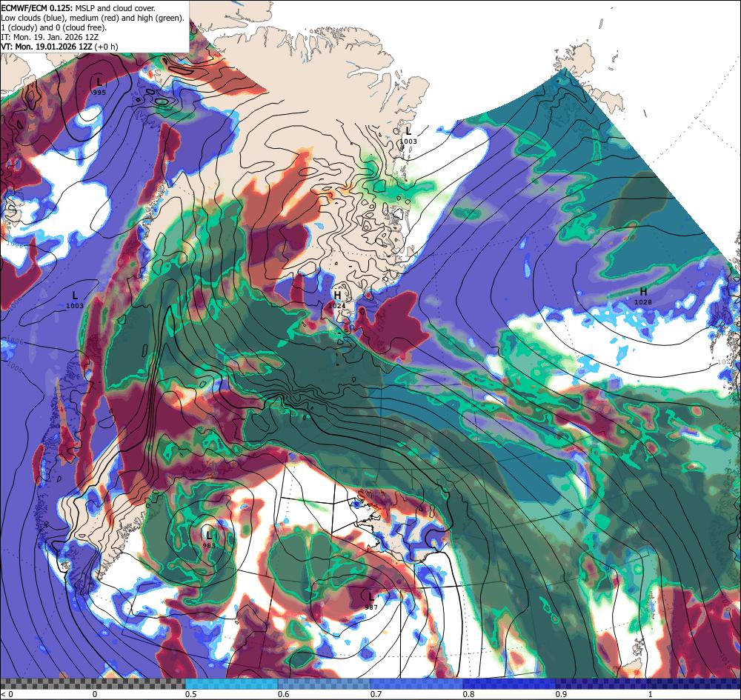
Task: Pick the 0.7–0.8 blue colorbar segment
Action: coord(416,684)
